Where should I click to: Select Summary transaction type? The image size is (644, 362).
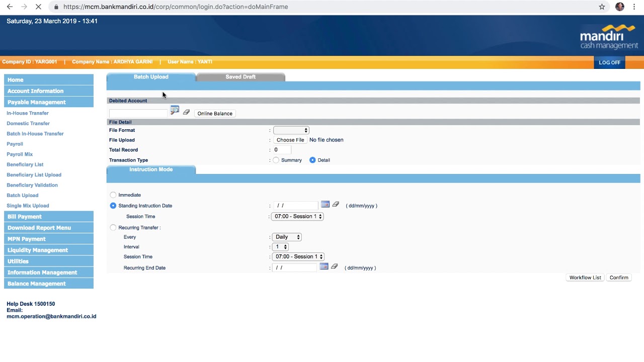(276, 160)
